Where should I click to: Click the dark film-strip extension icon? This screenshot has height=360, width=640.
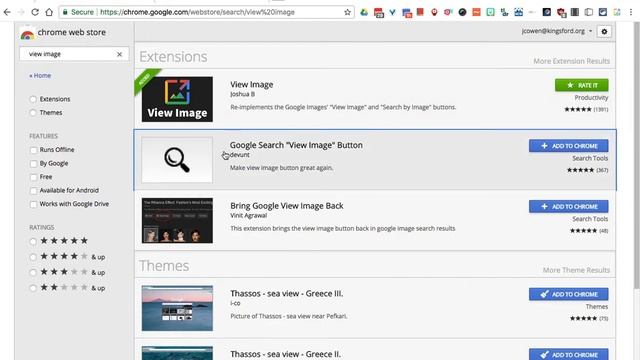pyautogui.click(x=575, y=12)
